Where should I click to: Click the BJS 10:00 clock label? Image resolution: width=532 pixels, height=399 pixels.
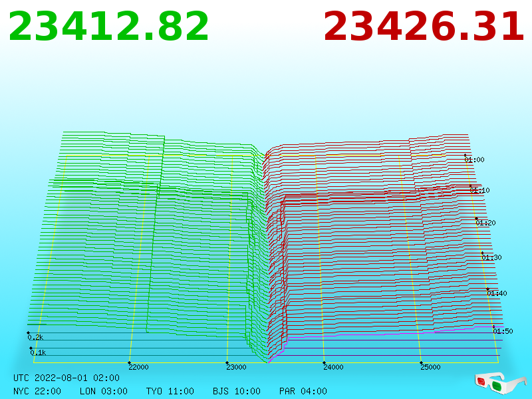click(237, 391)
